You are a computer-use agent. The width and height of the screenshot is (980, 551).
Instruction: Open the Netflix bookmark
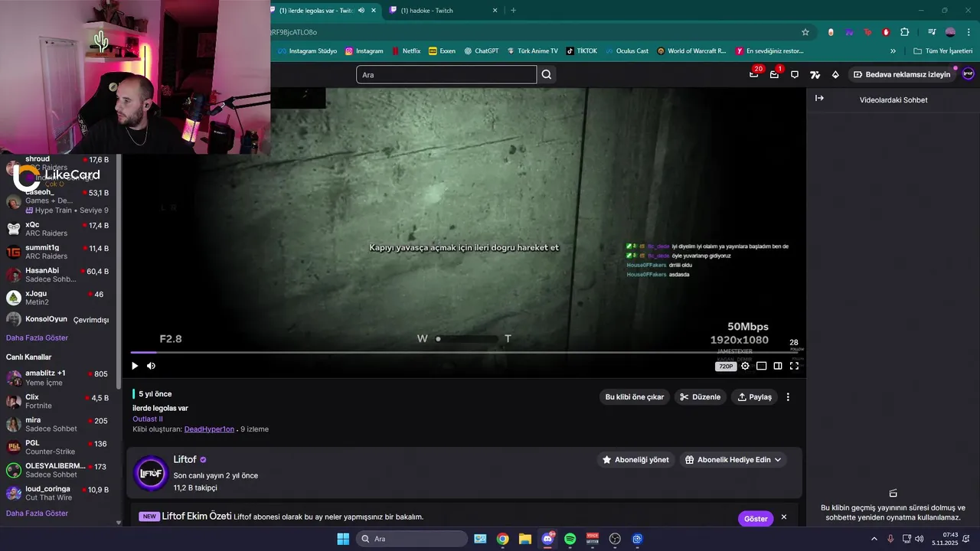click(x=406, y=51)
